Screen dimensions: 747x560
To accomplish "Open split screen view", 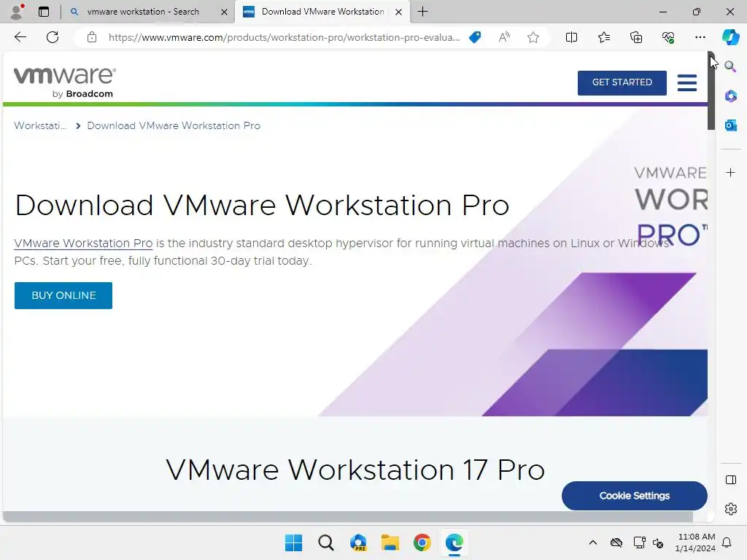I will (x=571, y=37).
